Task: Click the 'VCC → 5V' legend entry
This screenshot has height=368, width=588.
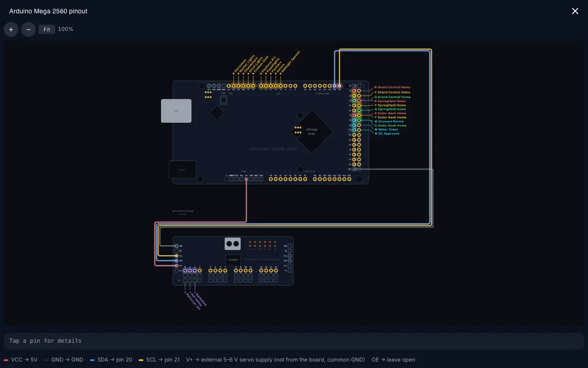Action: (21, 360)
